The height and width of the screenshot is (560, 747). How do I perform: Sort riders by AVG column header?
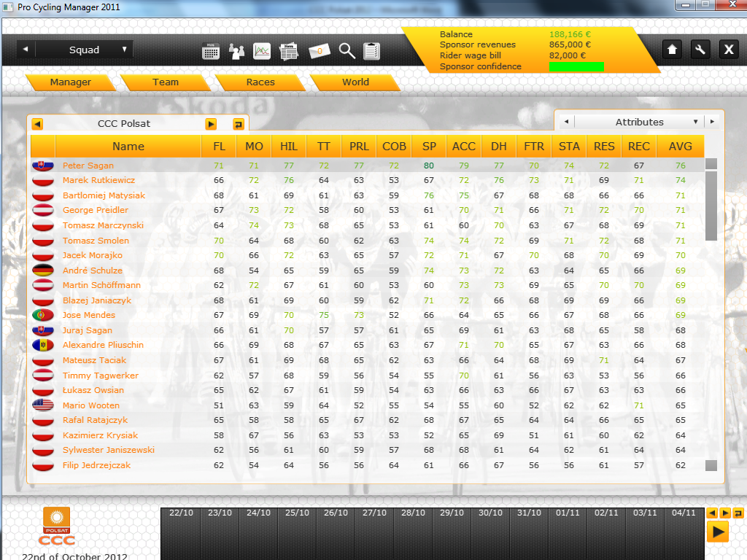click(681, 146)
